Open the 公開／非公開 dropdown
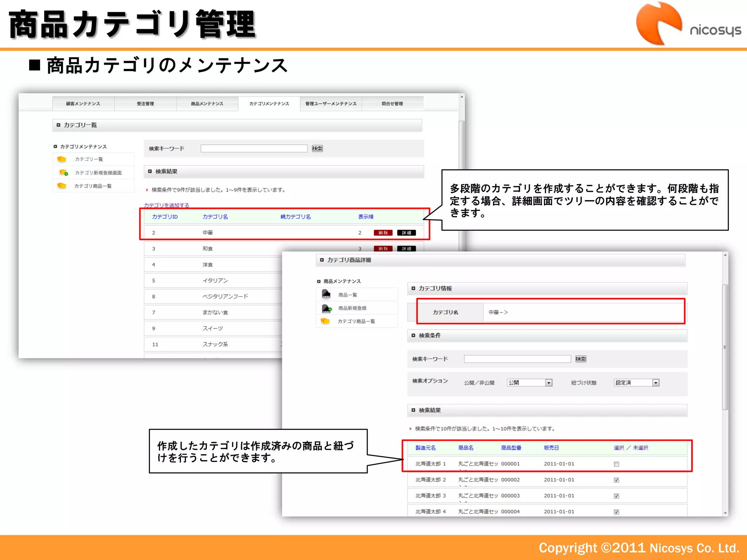The image size is (747, 560). pyautogui.click(x=530, y=382)
